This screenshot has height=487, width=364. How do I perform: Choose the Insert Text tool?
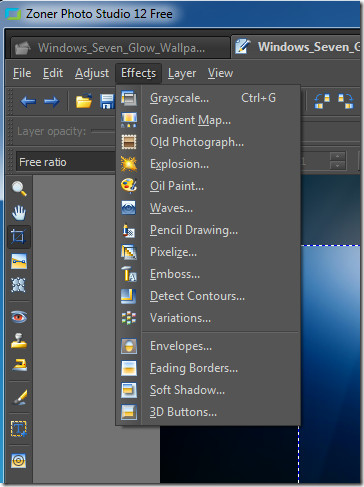[19, 429]
